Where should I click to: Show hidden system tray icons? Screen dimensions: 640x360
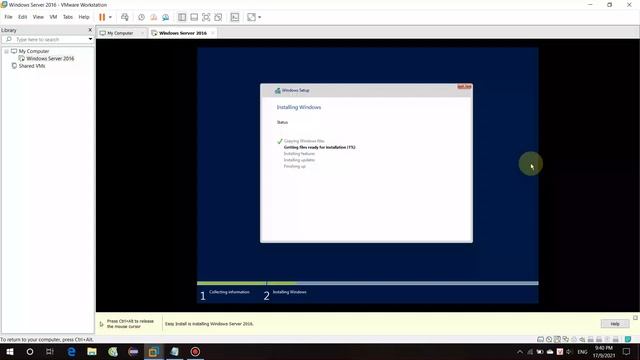(520, 351)
